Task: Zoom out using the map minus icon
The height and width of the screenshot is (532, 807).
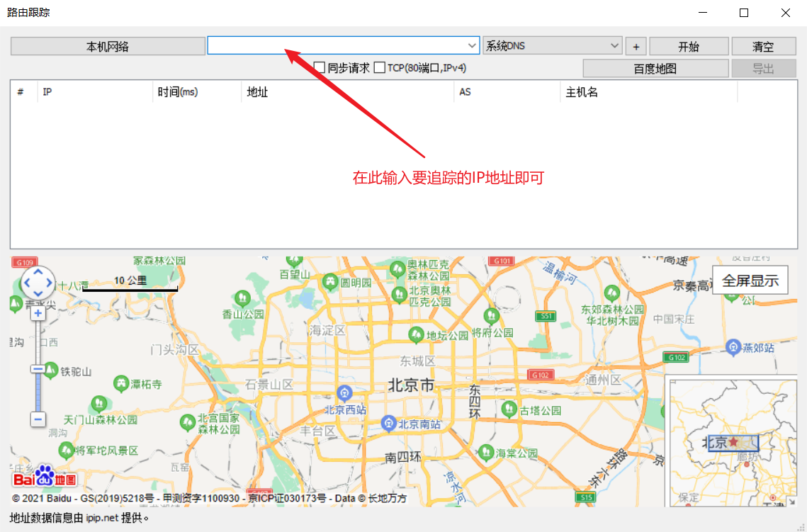Action: tap(38, 419)
